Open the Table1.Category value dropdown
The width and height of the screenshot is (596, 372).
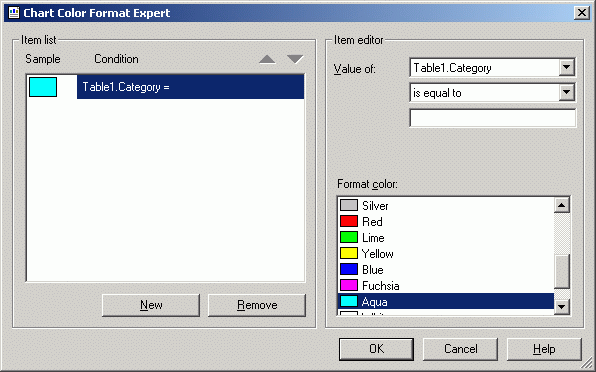(x=566, y=68)
